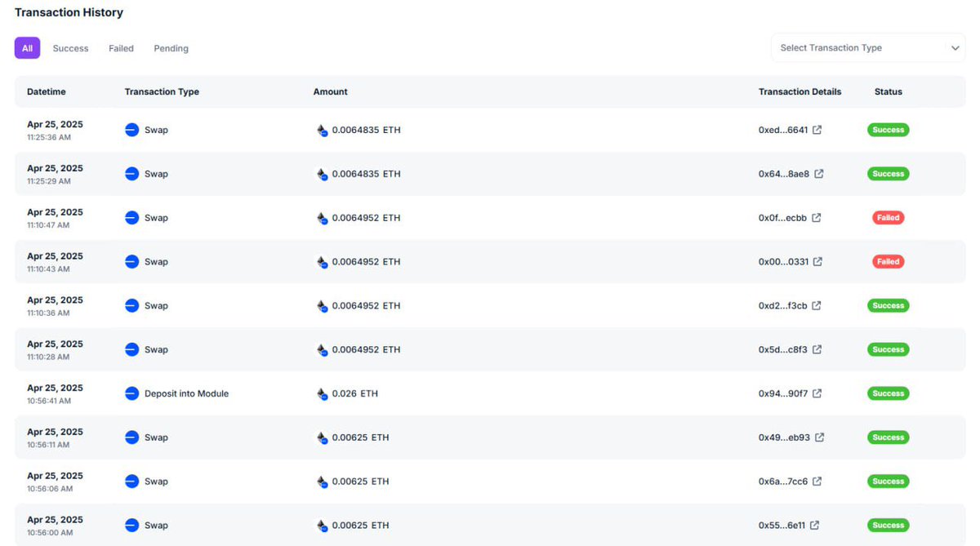Click Success badge of 10:56:06 AM swap
Image resolution: width=980 pixels, height=546 pixels.
(888, 482)
